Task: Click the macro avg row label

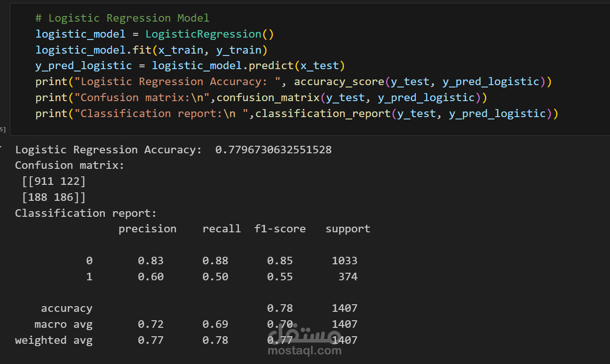Action: point(63,324)
